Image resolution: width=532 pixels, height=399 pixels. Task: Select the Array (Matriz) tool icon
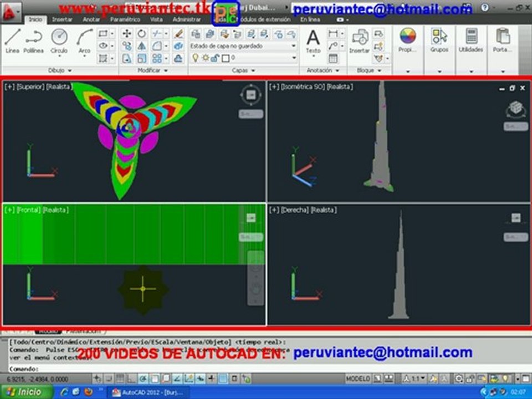156,58
